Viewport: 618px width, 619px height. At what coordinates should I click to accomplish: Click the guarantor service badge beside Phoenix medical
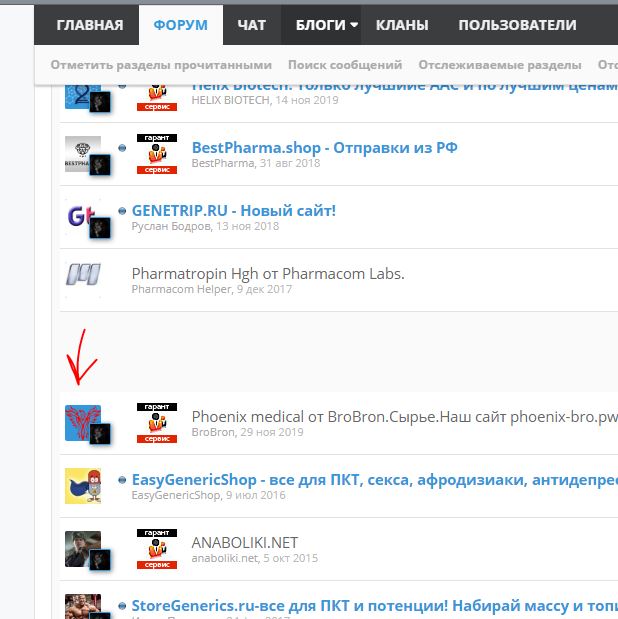pyautogui.click(x=157, y=423)
